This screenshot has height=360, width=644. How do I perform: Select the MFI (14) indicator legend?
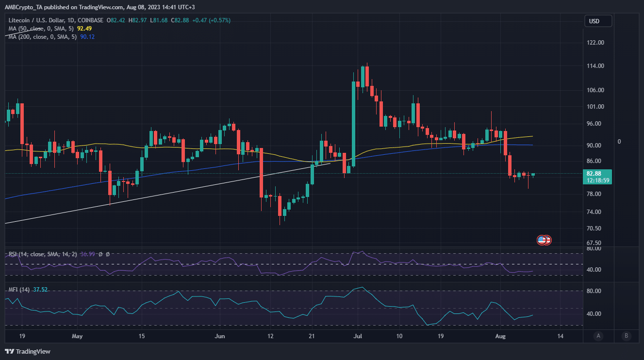19,290
